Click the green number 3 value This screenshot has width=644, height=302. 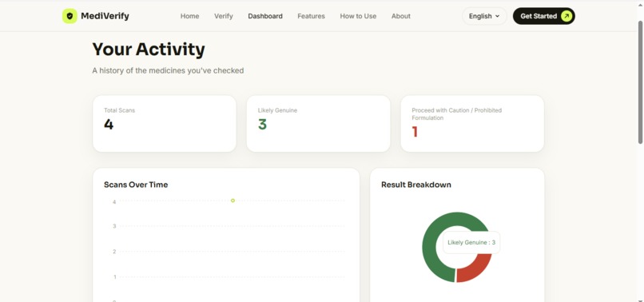pyautogui.click(x=262, y=124)
